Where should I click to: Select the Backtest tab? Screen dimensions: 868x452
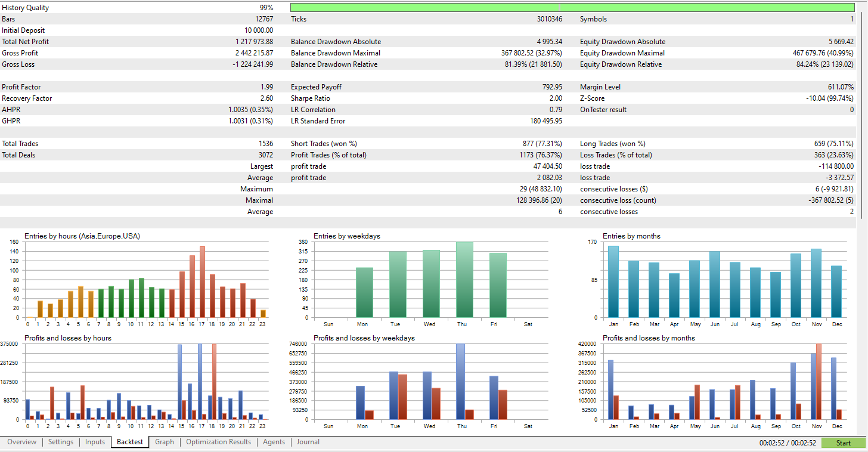point(130,442)
